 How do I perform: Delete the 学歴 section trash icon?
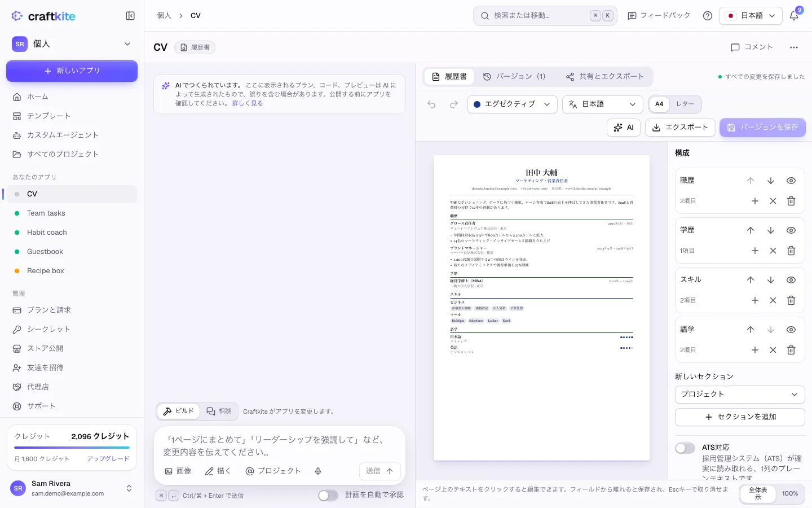pyautogui.click(x=791, y=251)
